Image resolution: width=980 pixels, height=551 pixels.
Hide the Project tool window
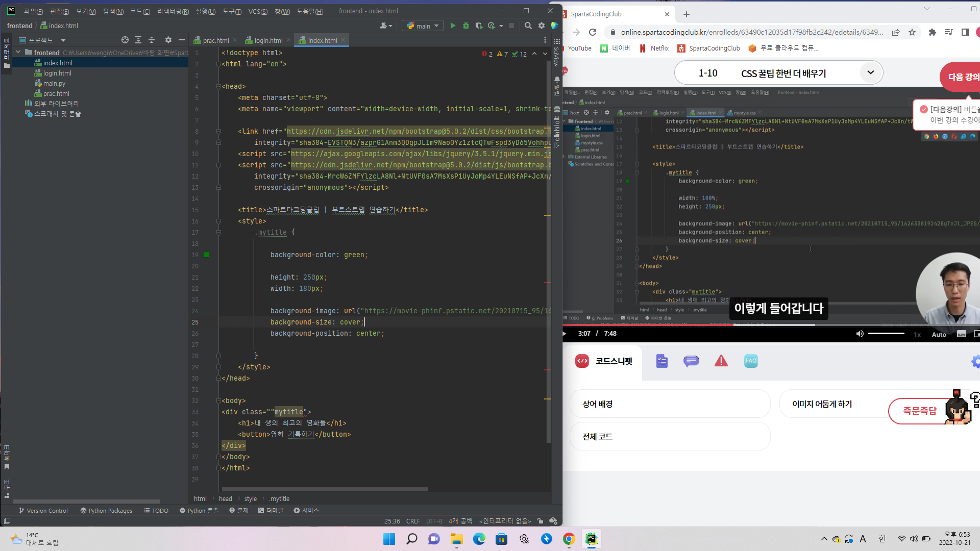pos(181,40)
